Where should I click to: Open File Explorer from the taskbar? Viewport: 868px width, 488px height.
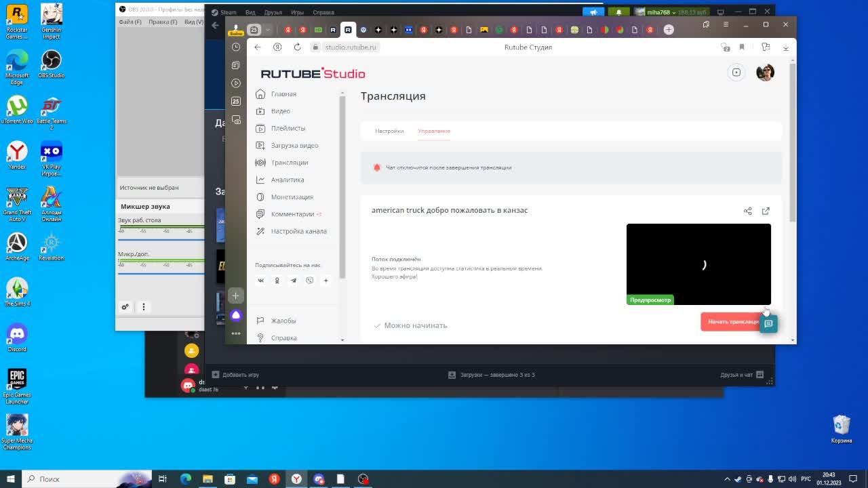click(x=208, y=479)
